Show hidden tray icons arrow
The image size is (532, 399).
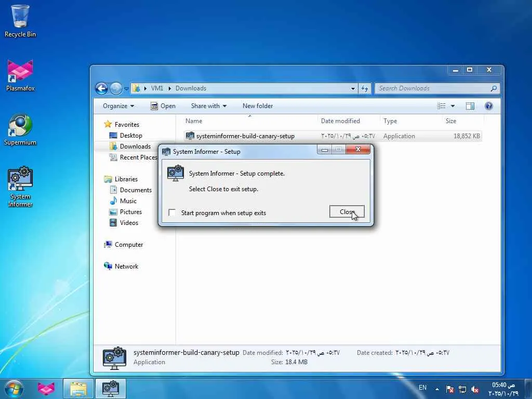click(x=437, y=389)
